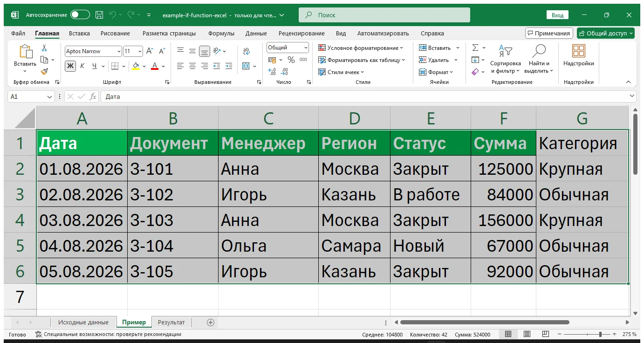Increase indent
Image resolution: width=644 pixels, height=343 pixels.
pyautogui.click(x=228, y=66)
